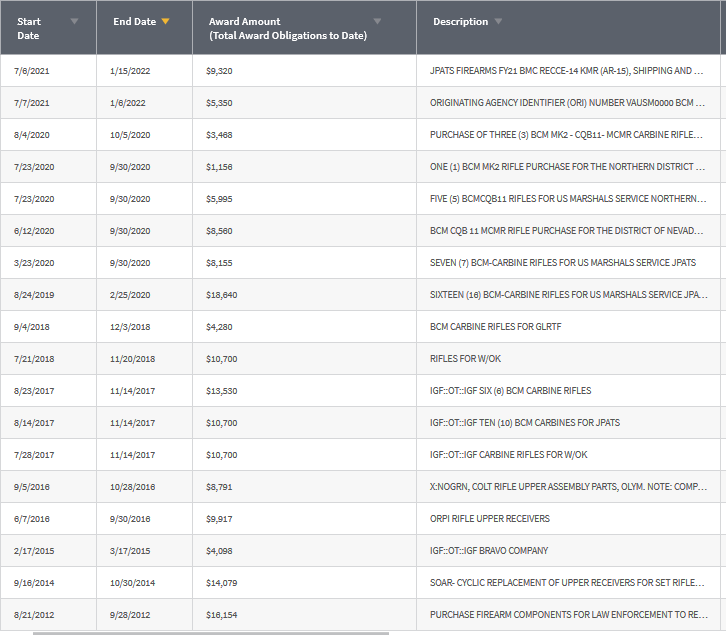Select the 1/15/2022 end date cell

click(130, 71)
